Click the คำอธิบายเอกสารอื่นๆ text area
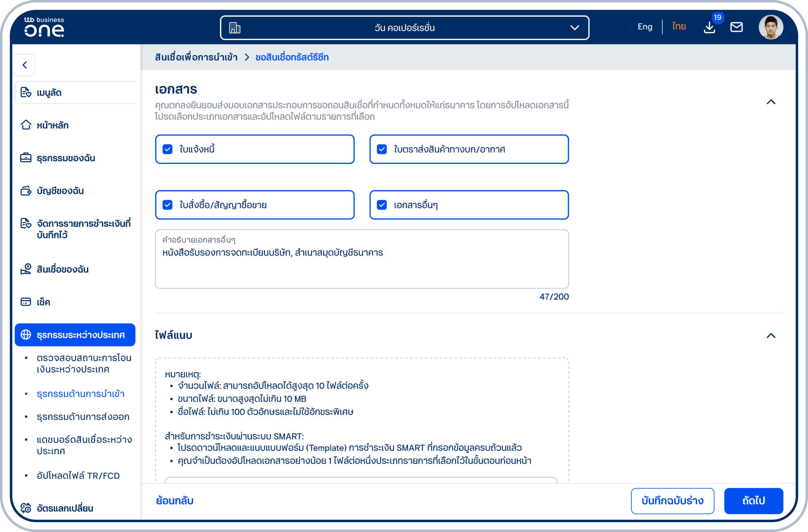 (x=362, y=259)
